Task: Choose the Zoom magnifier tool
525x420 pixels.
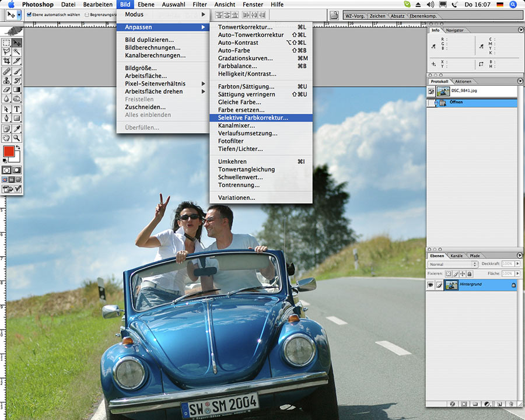Action: tap(17, 138)
